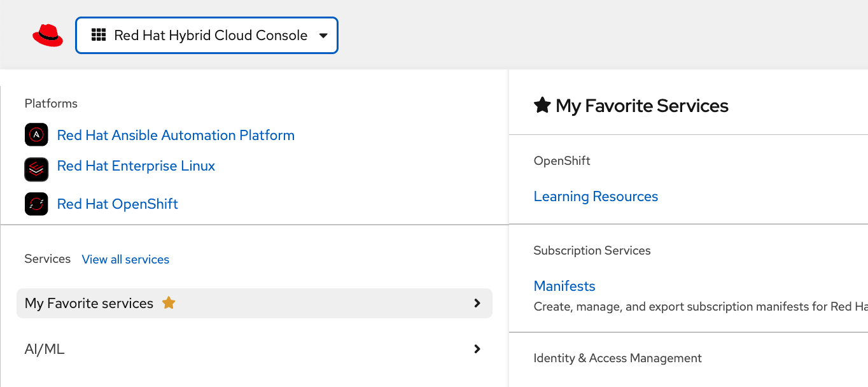Open Red Hat Enterprise Linux link
Screen dimensions: 868x387
point(136,166)
